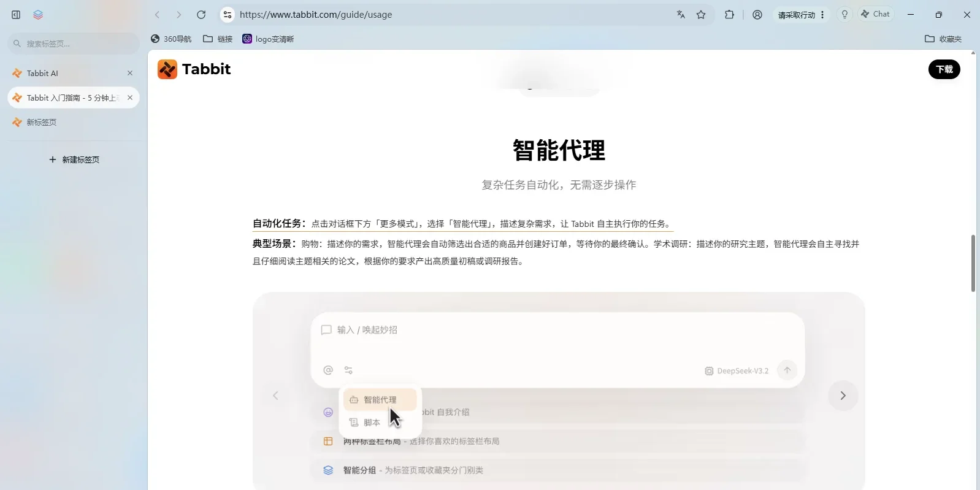
Task: Open the 360导航 bookmark
Action: pos(171,39)
